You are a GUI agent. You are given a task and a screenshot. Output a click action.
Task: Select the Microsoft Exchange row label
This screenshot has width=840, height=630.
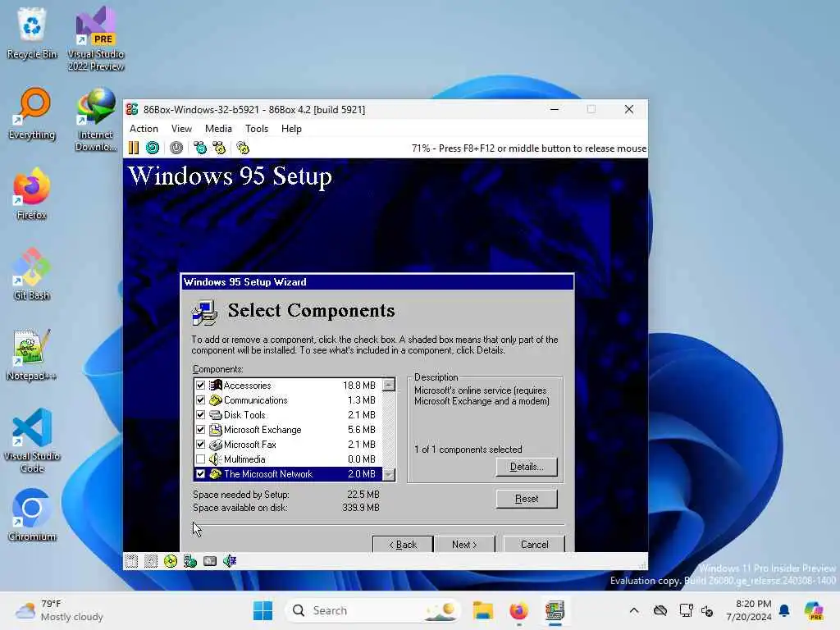tap(262, 430)
